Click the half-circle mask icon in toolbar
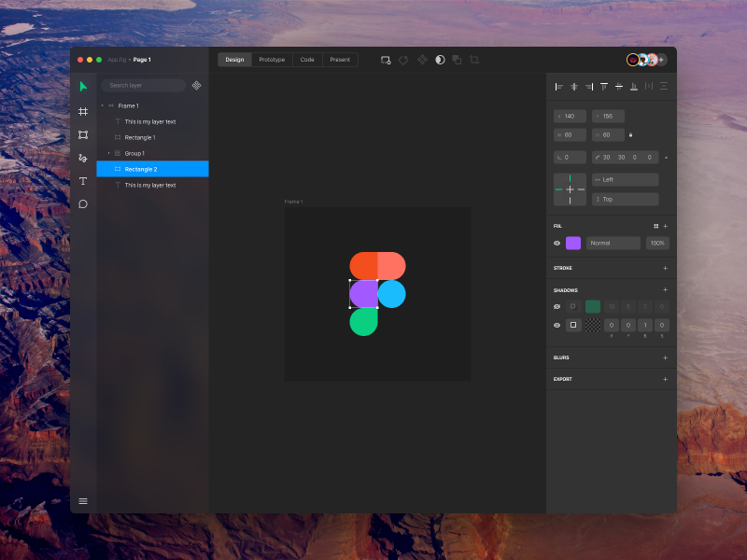The height and width of the screenshot is (560, 747). [x=440, y=60]
